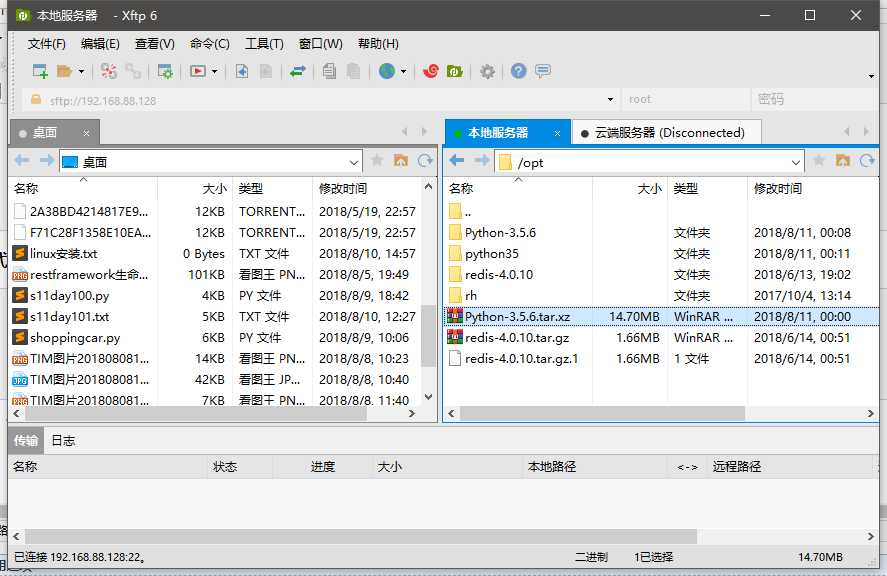The image size is (887, 576).
Task: Click the New Session toolbar icon
Action: click(x=40, y=71)
